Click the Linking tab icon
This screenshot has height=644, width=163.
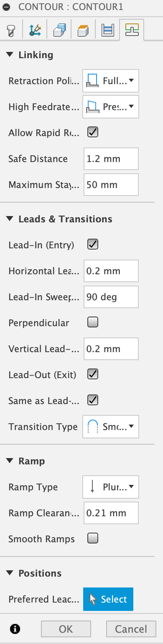132,30
